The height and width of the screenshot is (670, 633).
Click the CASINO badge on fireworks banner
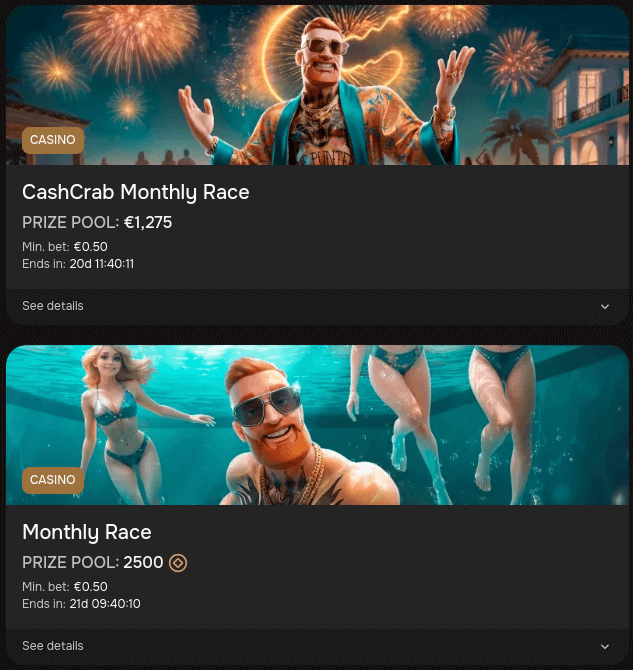53,140
